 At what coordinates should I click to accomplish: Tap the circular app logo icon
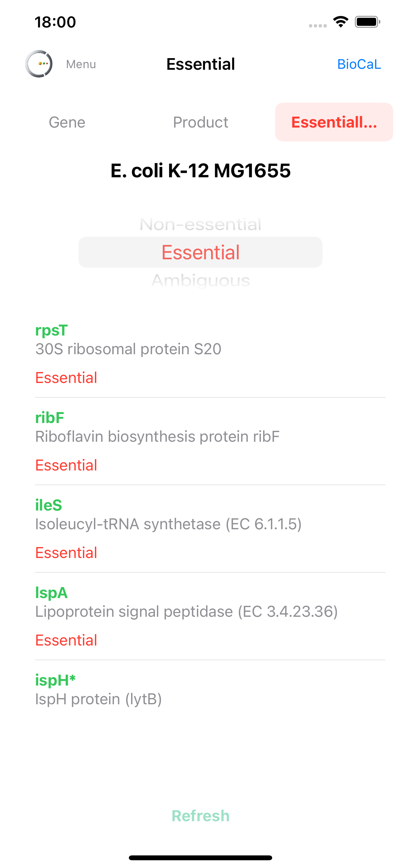pos(39,64)
